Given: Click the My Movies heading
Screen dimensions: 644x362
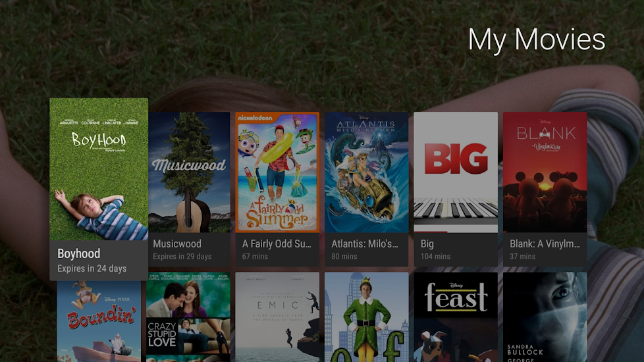Looking at the screenshot, I should tap(536, 39).
